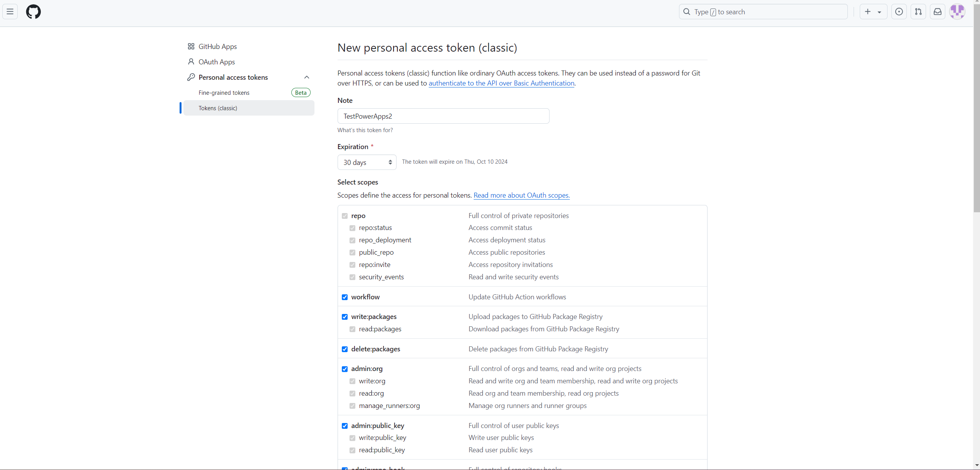Open the issues icon in the top bar
980x470 pixels.
899,12
